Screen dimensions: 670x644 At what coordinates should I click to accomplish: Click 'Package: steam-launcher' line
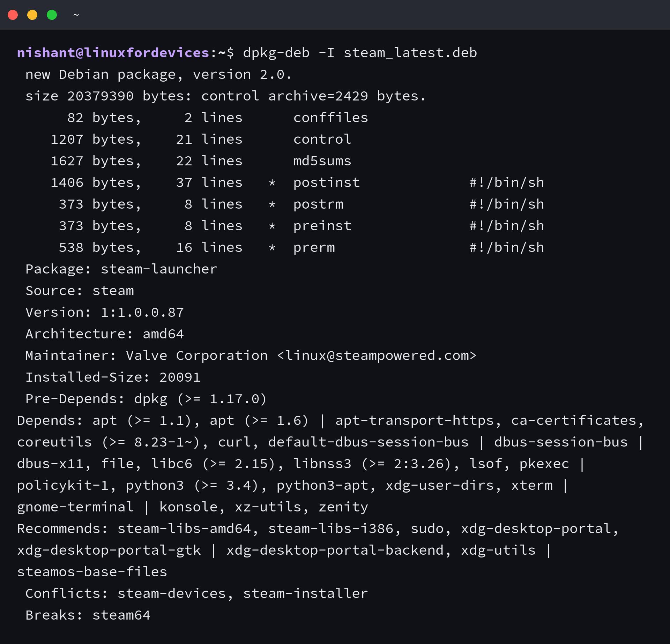click(x=121, y=269)
